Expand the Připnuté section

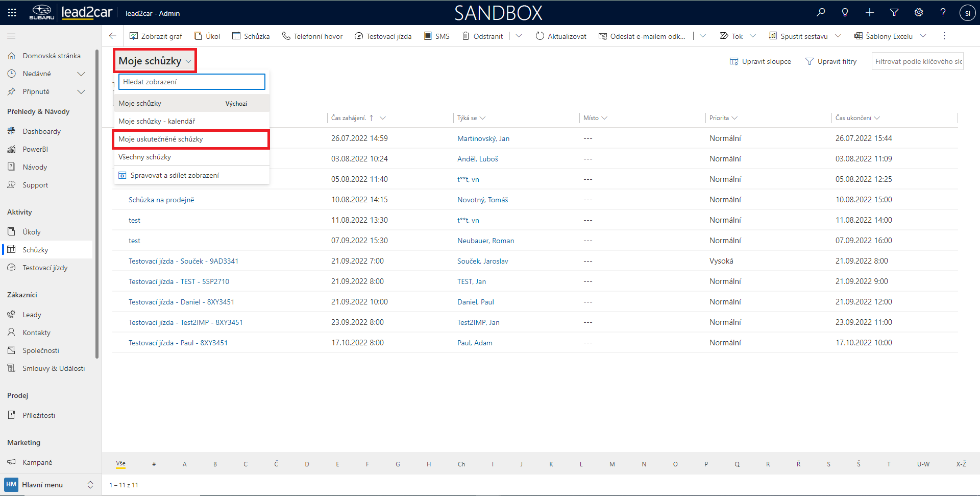tap(81, 92)
